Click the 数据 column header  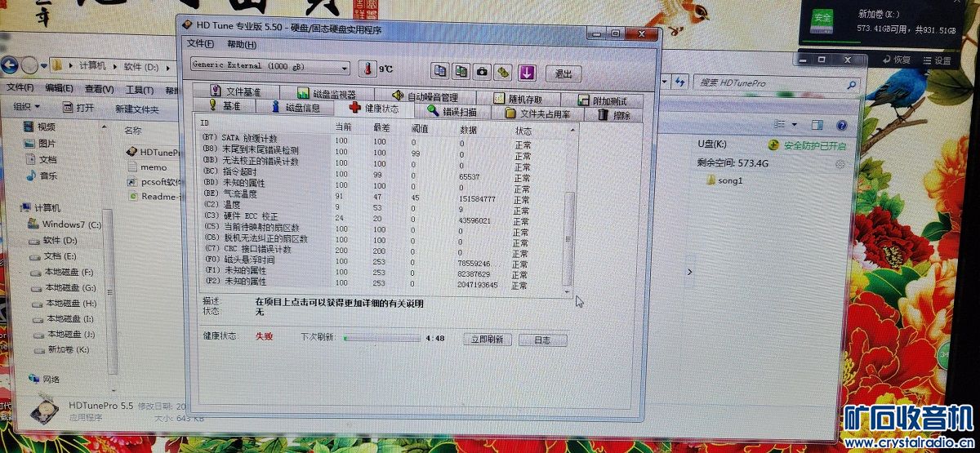tap(468, 130)
